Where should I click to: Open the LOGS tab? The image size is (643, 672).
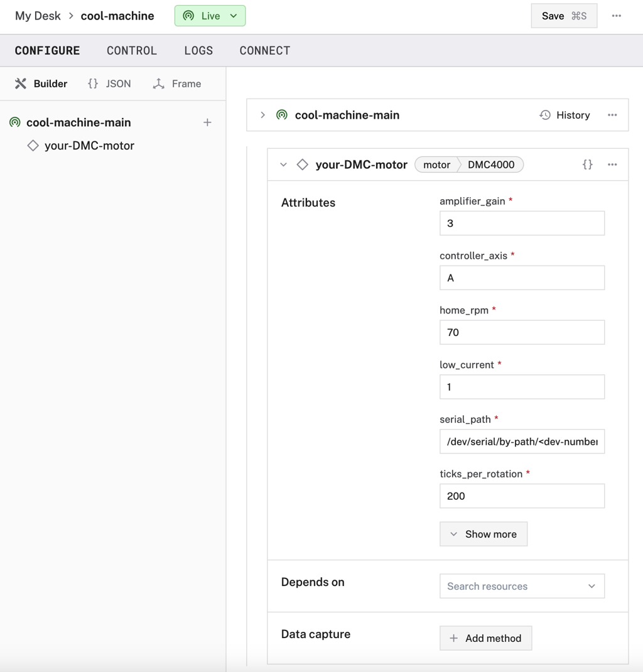[198, 51]
